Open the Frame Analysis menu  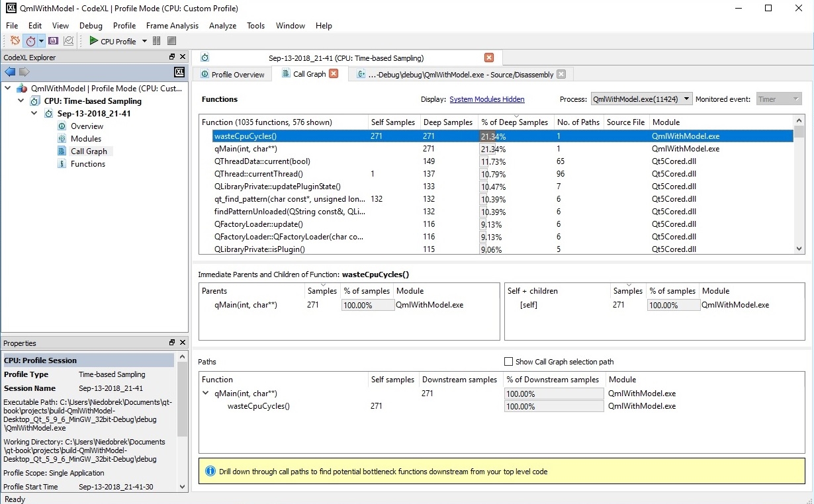click(172, 26)
